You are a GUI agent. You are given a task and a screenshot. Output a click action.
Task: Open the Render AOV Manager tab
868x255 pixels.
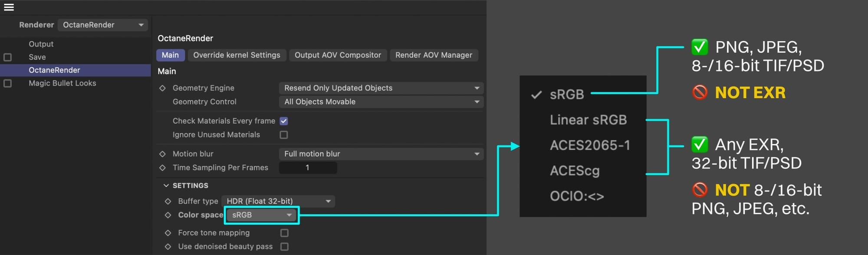coord(434,55)
